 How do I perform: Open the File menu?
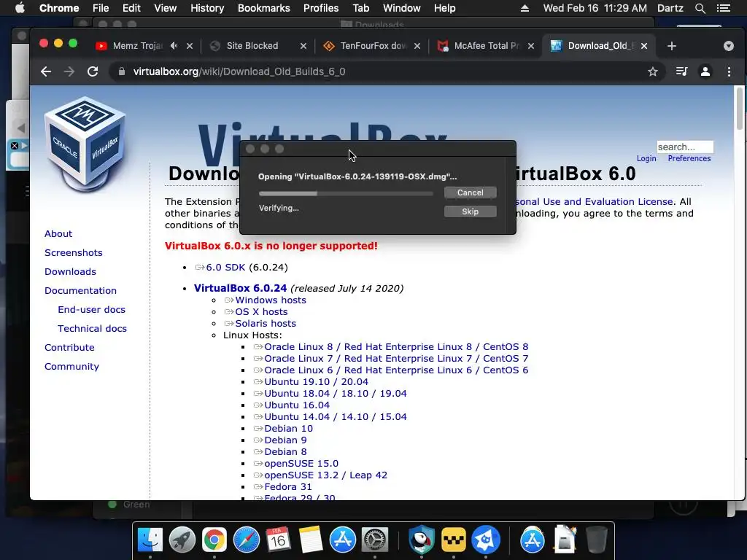click(x=101, y=8)
